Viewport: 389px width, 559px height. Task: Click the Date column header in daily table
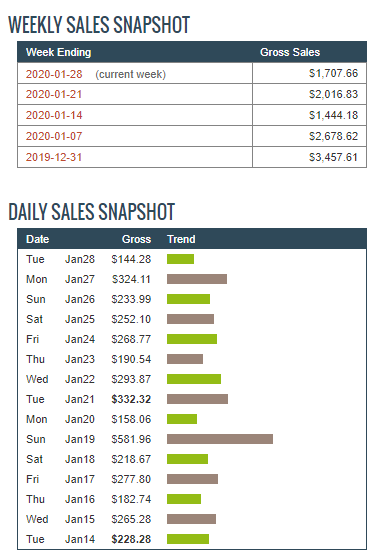tap(37, 239)
